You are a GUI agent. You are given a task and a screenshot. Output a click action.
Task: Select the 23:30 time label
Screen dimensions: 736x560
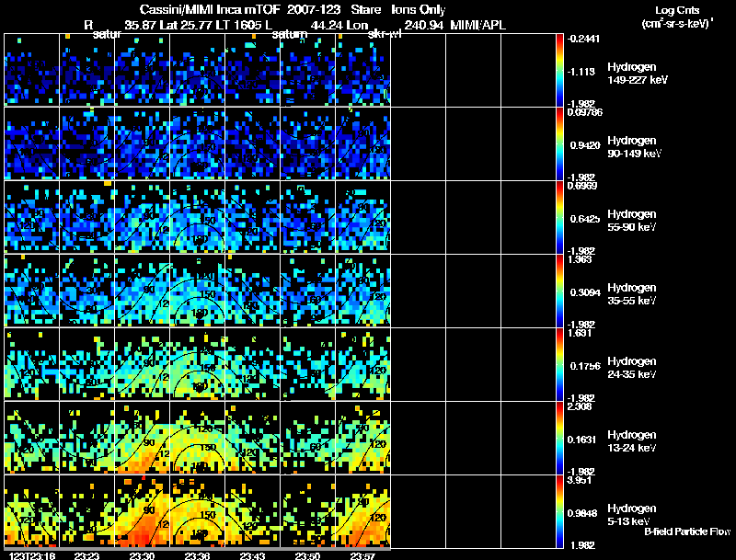142,555
